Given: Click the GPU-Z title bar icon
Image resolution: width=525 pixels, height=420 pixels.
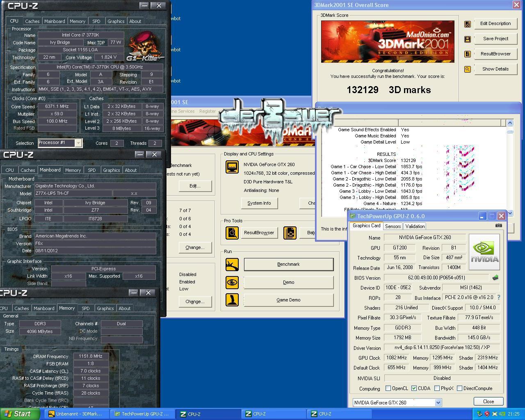Looking at the screenshot, I should 353,216.
